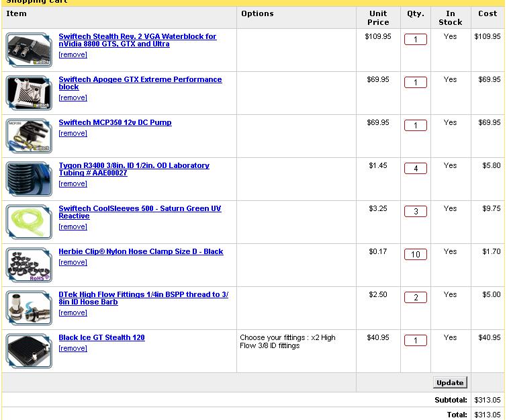The height and width of the screenshot is (420, 507).
Task: Click Herbie Clip hose clamps thumbnail
Action: pos(29,265)
